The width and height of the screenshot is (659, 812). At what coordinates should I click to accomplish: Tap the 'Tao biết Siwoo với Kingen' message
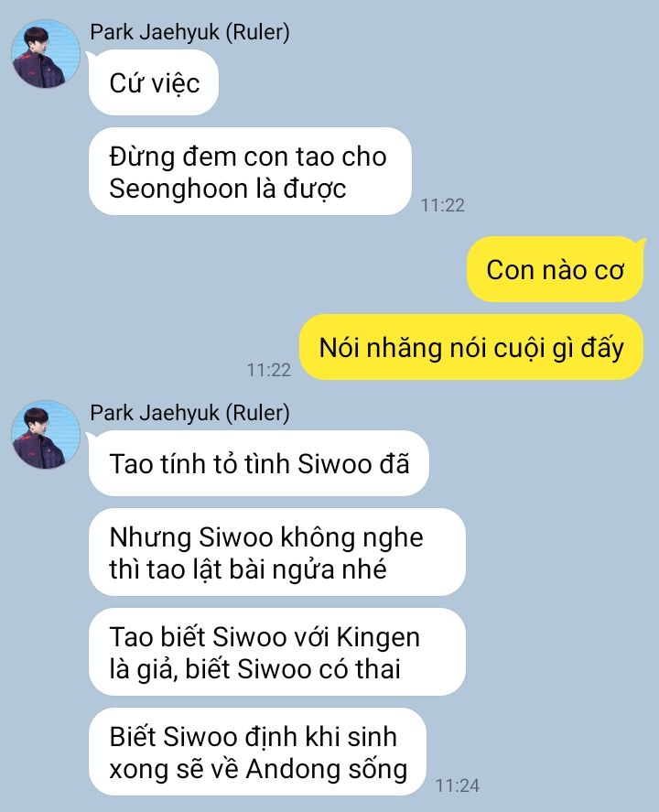point(277,652)
